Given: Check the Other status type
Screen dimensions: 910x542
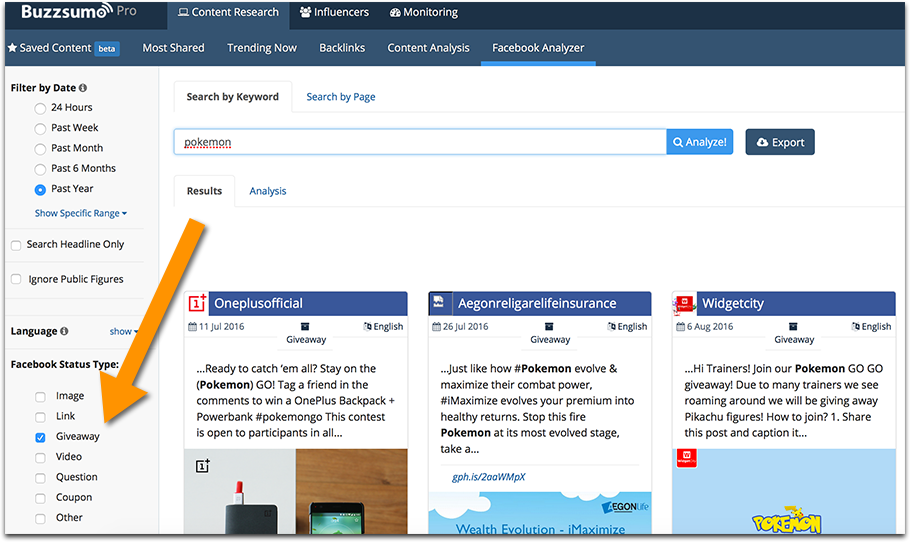Looking at the screenshot, I should [40, 519].
